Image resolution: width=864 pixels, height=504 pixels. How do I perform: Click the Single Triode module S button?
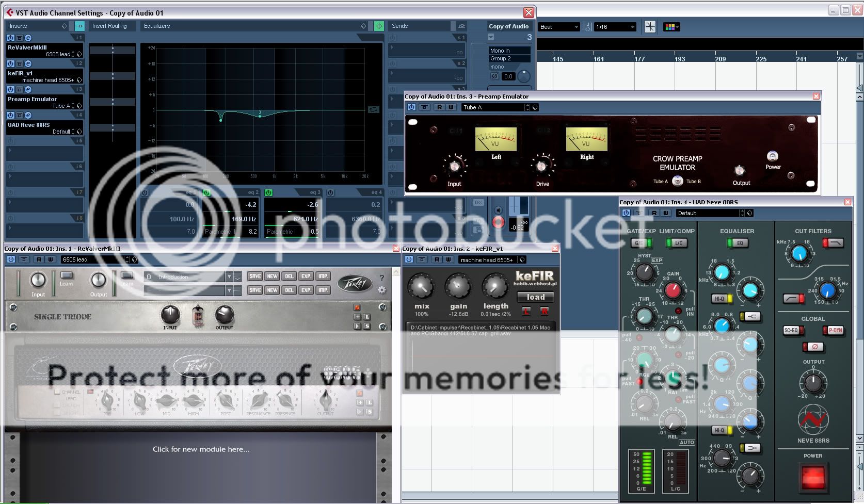point(367,326)
